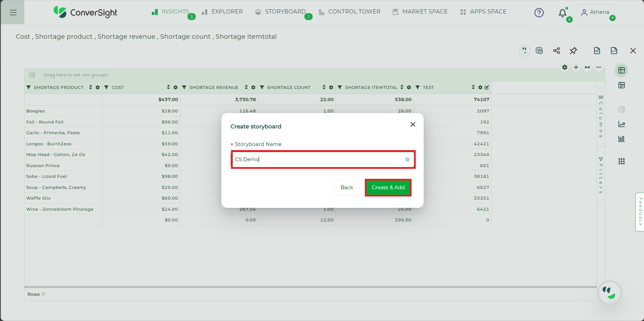This screenshot has width=644, height=321.
Task: Select the bar chart view icon
Action: pos(622,139)
